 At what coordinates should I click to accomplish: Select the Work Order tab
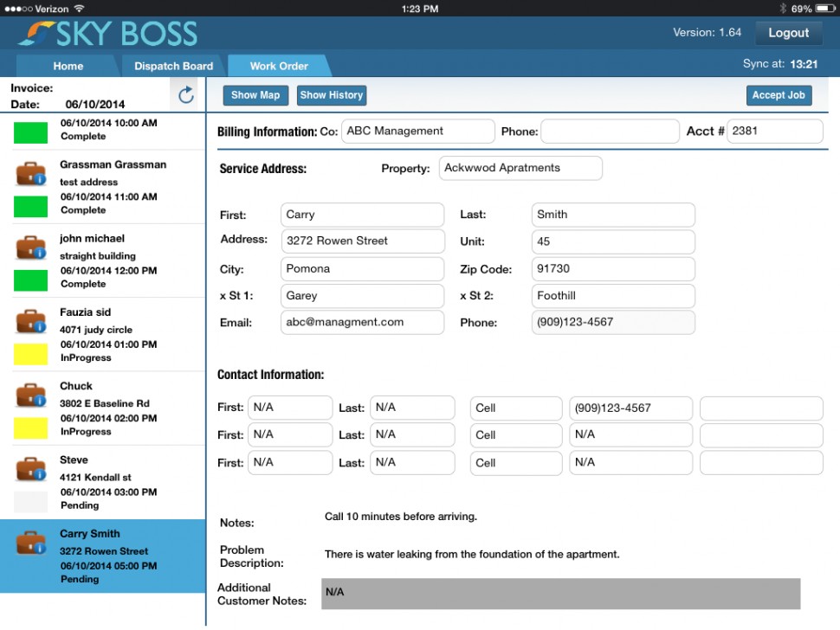coord(279,66)
